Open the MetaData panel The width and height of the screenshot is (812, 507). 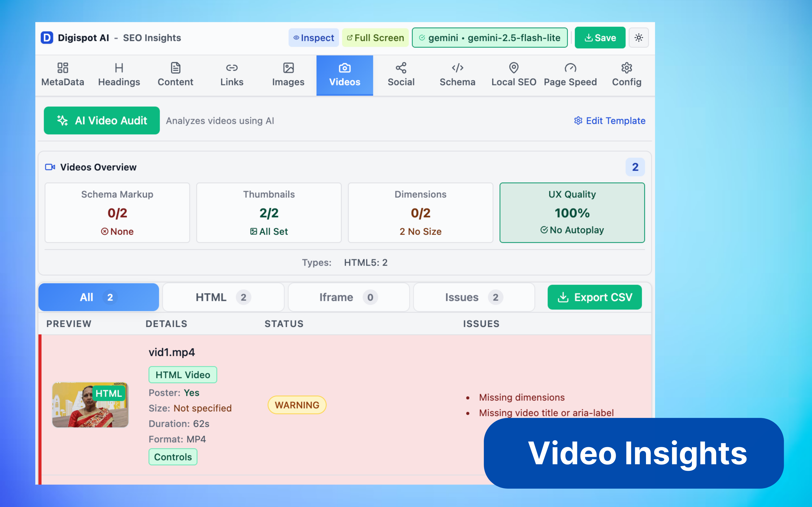click(x=63, y=75)
